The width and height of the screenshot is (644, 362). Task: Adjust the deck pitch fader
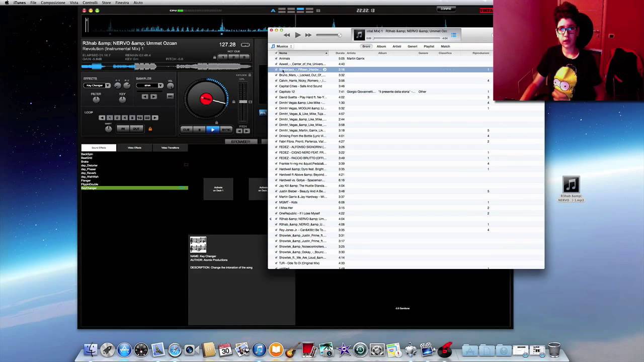click(243, 102)
